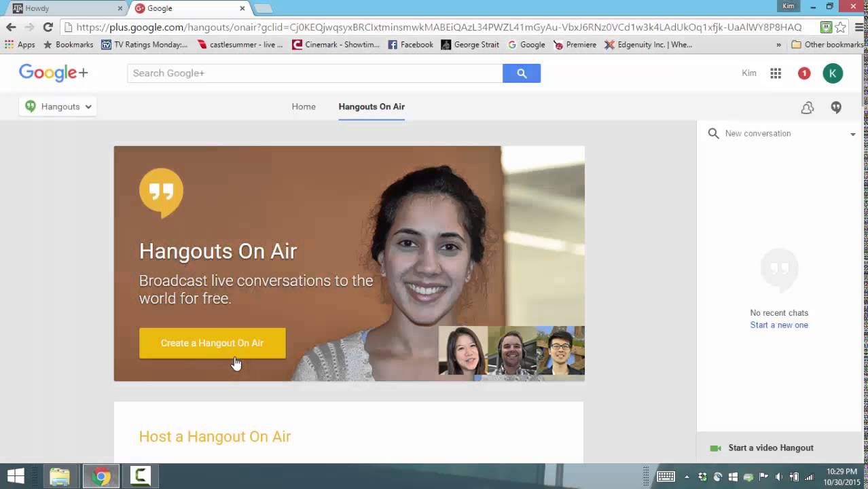
Task: Click the Chrome icon in the taskbar
Action: 101,476
